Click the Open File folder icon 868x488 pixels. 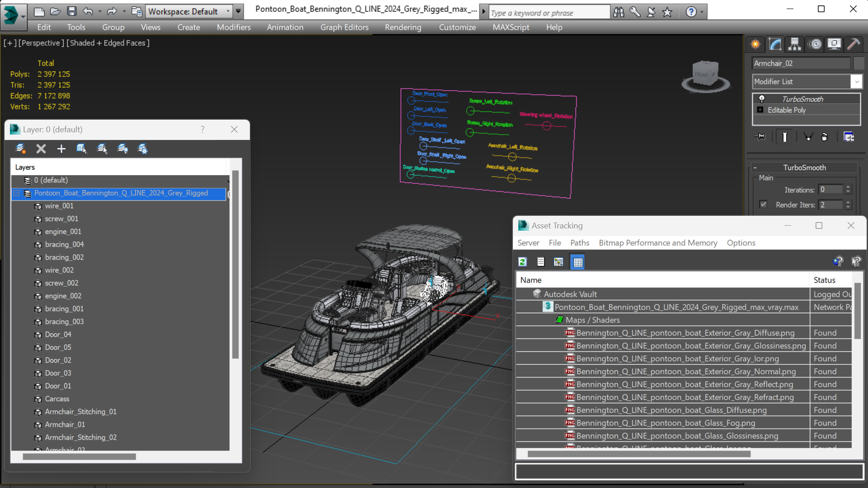(55, 11)
